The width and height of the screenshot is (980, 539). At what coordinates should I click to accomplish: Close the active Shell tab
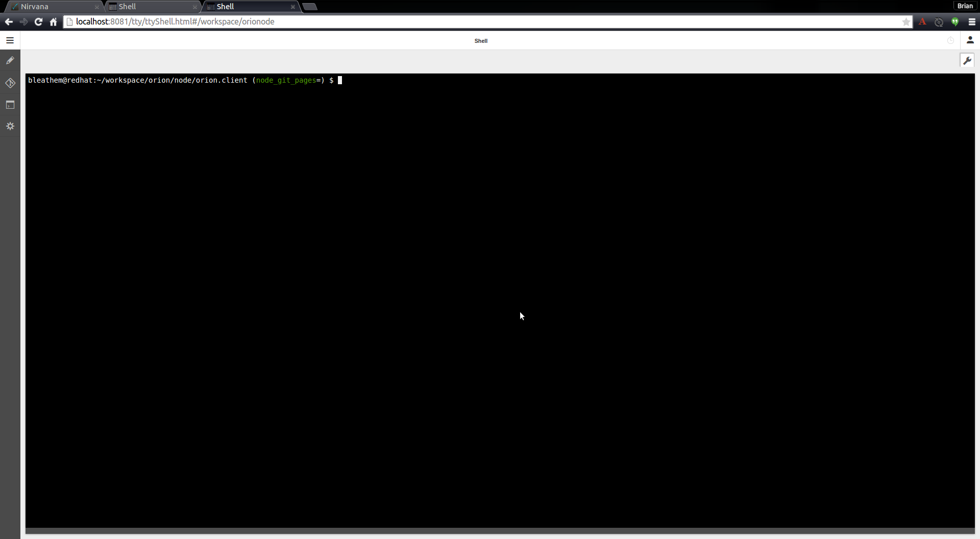point(293,7)
